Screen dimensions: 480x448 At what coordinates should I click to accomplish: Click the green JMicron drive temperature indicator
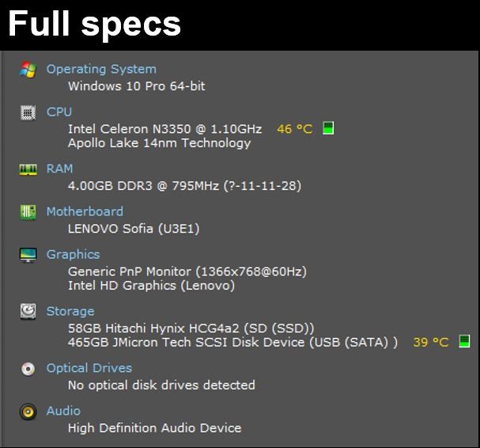[464, 341]
